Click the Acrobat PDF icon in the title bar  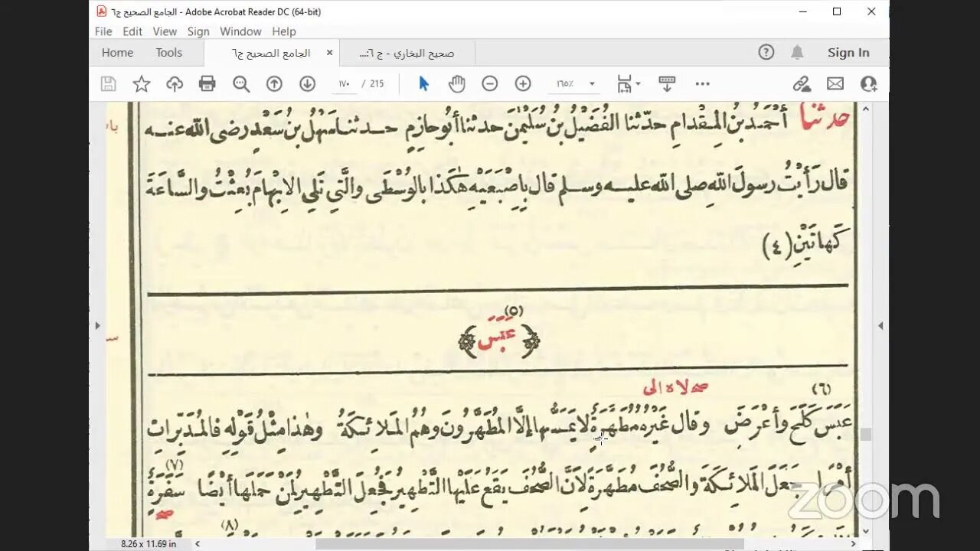[x=101, y=11]
